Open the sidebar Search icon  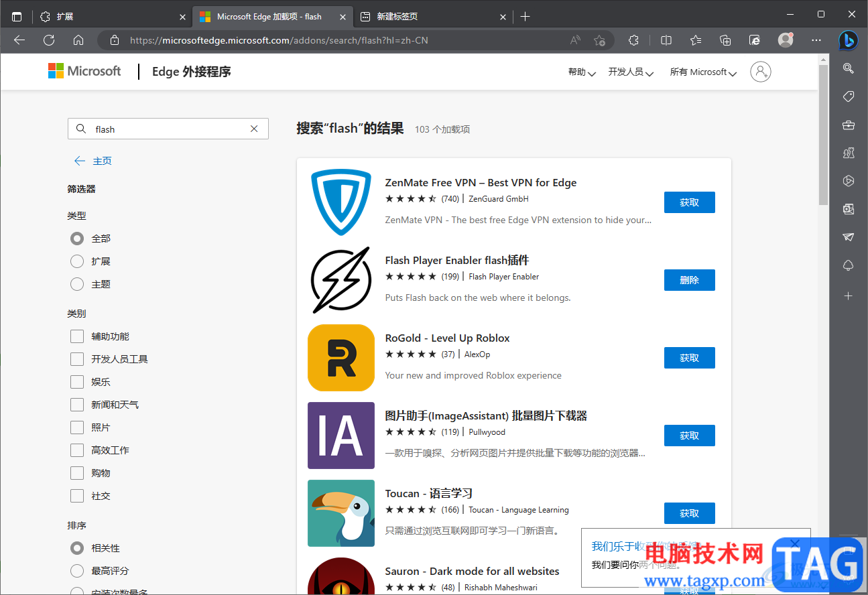(x=848, y=68)
